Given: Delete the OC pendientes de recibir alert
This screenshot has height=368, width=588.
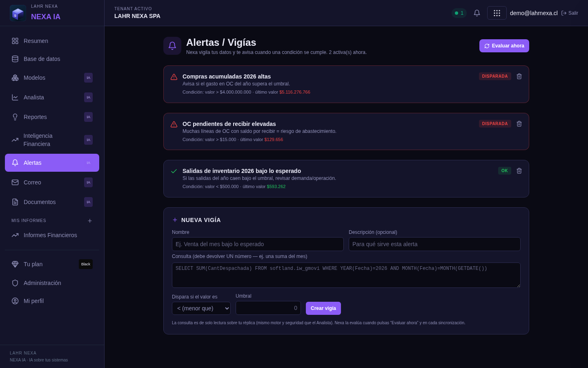Looking at the screenshot, I should coord(519,124).
